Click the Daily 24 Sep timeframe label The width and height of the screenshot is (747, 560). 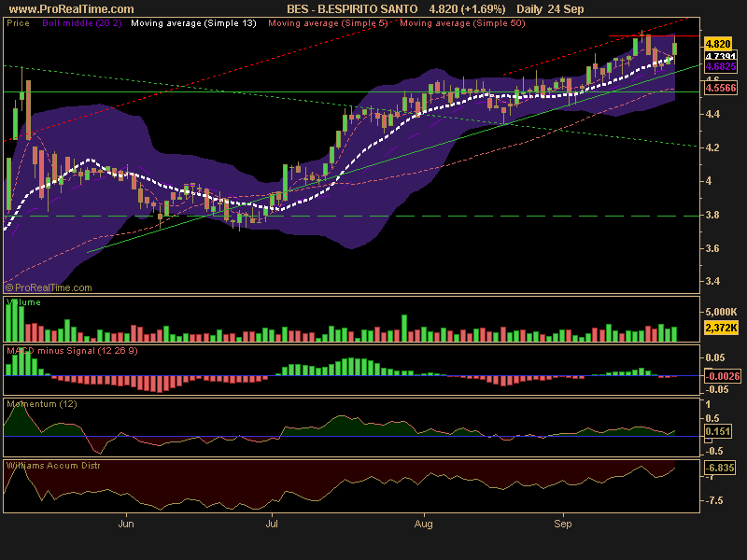pyautogui.click(x=550, y=9)
